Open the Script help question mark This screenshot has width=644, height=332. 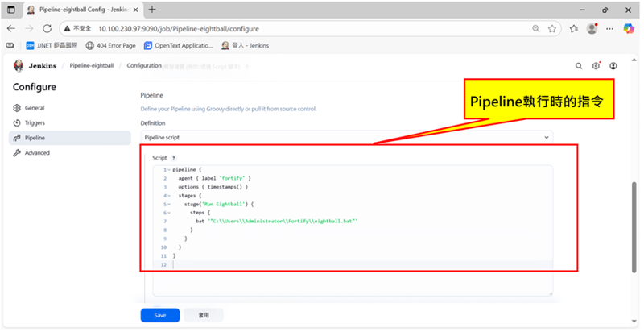pos(174,158)
